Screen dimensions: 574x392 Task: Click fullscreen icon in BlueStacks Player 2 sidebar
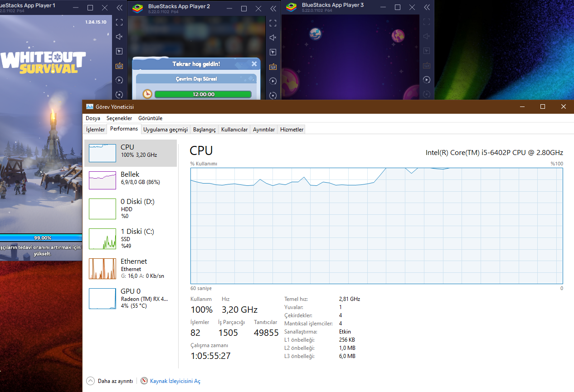(x=273, y=23)
